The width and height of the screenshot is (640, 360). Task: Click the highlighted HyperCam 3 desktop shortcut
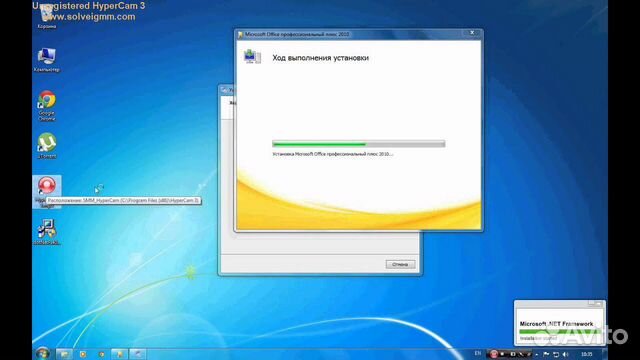(x=47, y=191)
